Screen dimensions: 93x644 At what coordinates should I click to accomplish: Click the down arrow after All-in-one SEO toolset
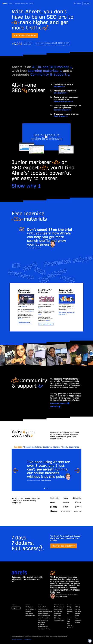click(x=71, y=67)
